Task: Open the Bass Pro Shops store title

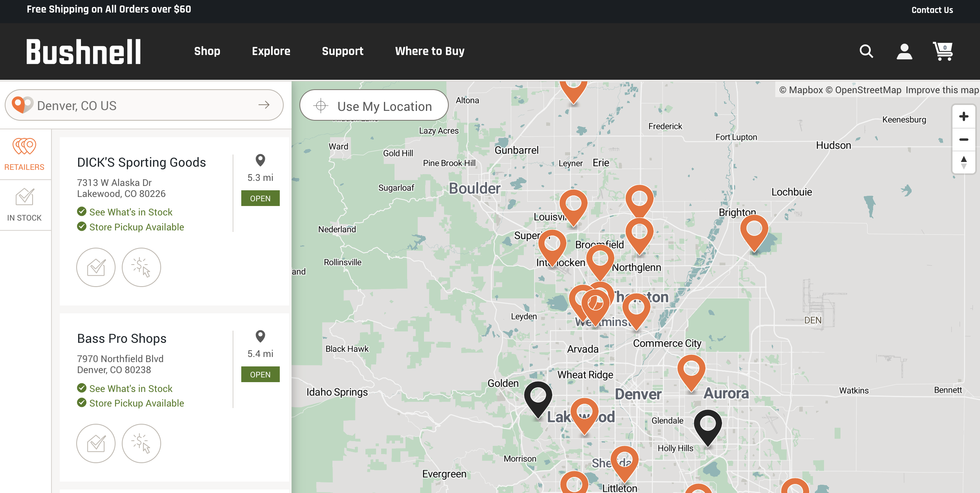Action: 122,338
